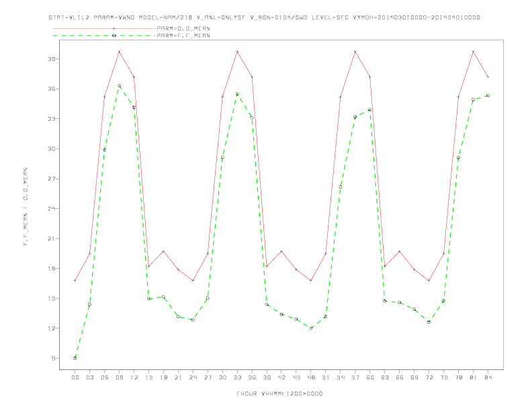Click the red peak marker at hour 57
The height and width of the screenshot is (411, 532).
click(x=355, y=52)
